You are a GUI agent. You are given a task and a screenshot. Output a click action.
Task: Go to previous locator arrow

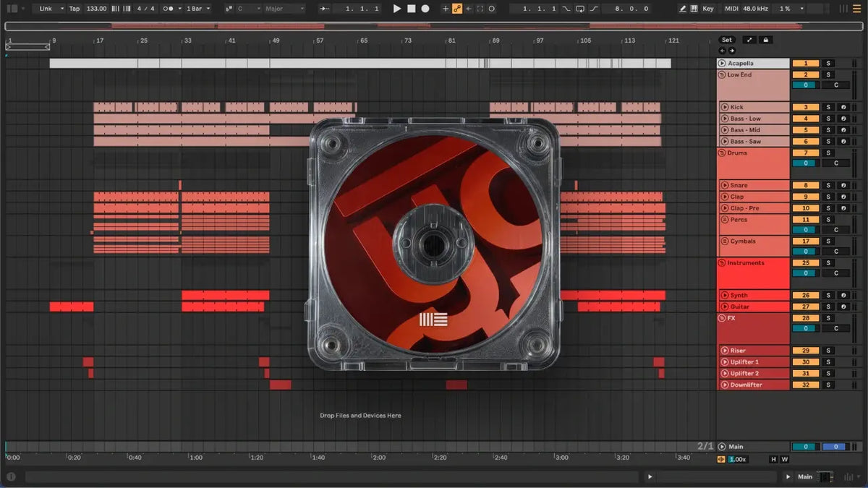click(722, 51)
